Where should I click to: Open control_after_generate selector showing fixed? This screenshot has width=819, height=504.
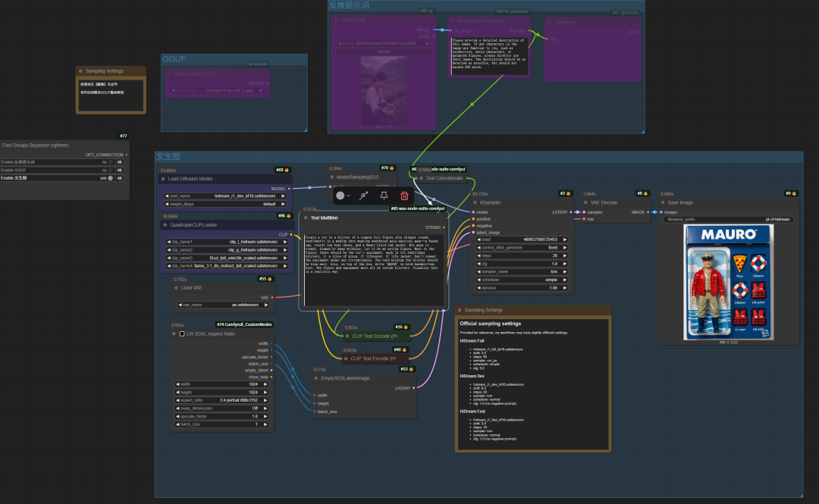tap(521, 248)
